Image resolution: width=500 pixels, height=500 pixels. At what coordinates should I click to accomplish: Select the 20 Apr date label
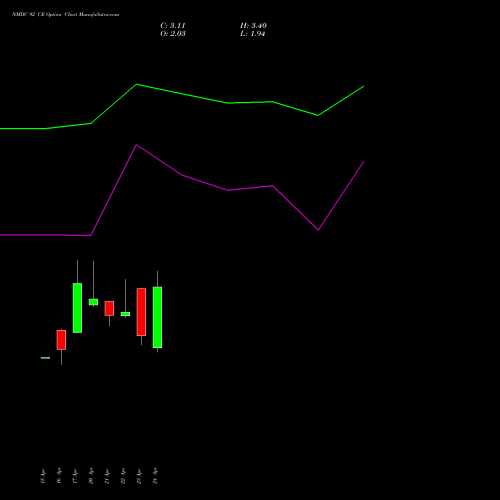91,476
